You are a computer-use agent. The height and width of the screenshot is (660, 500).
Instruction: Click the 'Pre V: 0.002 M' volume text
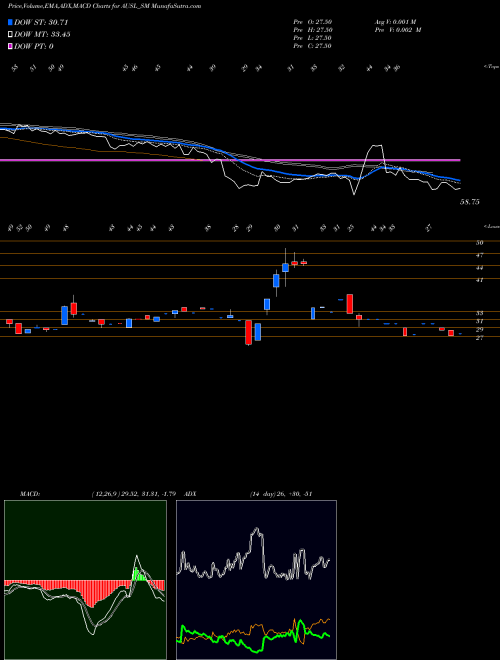[x=397, y=30]
